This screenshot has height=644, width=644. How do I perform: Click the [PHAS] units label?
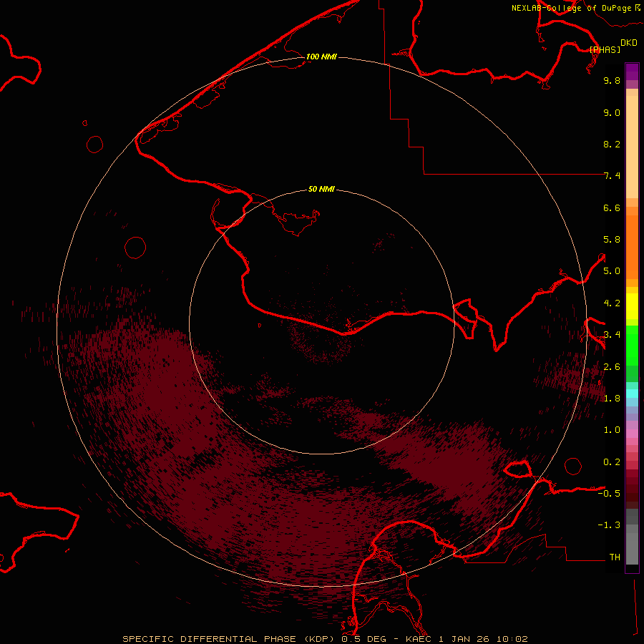point(605,49)
